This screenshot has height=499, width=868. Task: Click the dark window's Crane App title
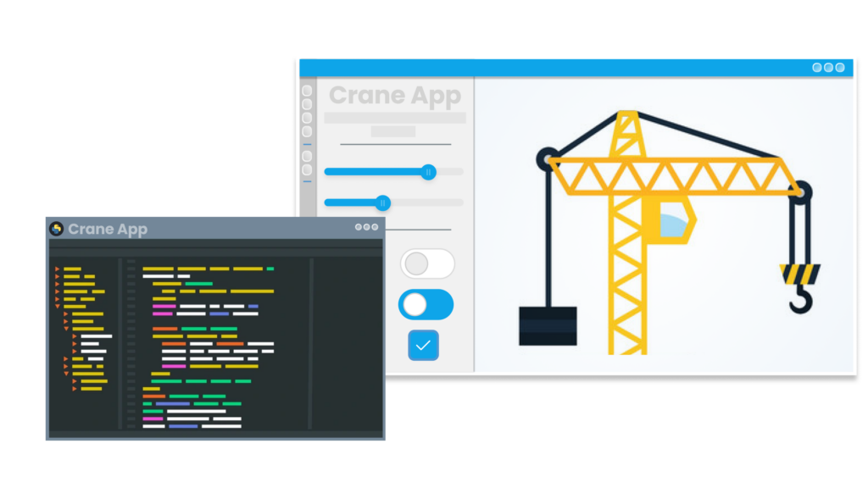pos(108,229)
